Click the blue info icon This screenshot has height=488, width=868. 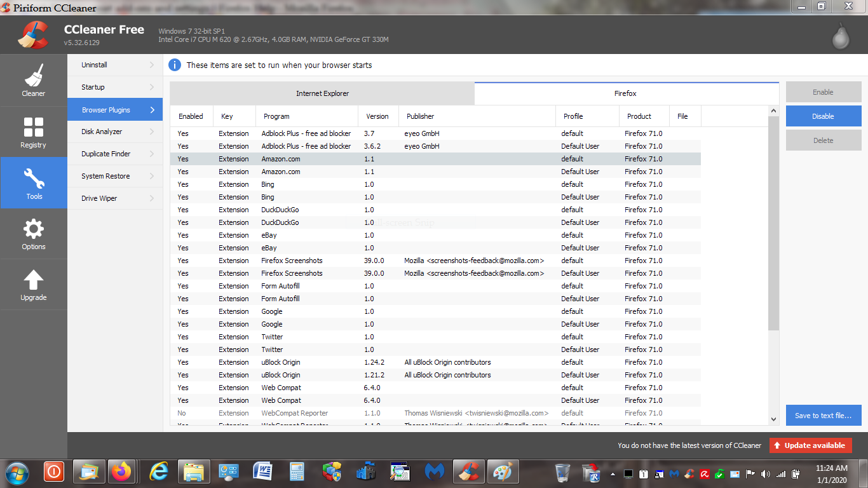[175, 65]
